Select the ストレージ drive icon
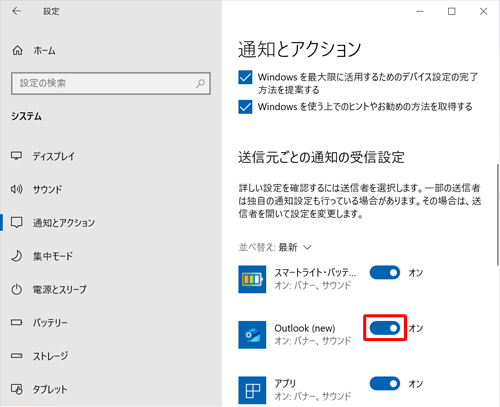 tap(17, 356)
